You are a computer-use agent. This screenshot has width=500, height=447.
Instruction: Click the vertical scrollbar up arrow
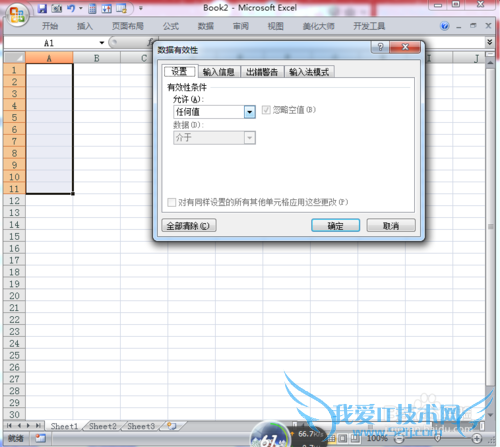tap(490, 62)
